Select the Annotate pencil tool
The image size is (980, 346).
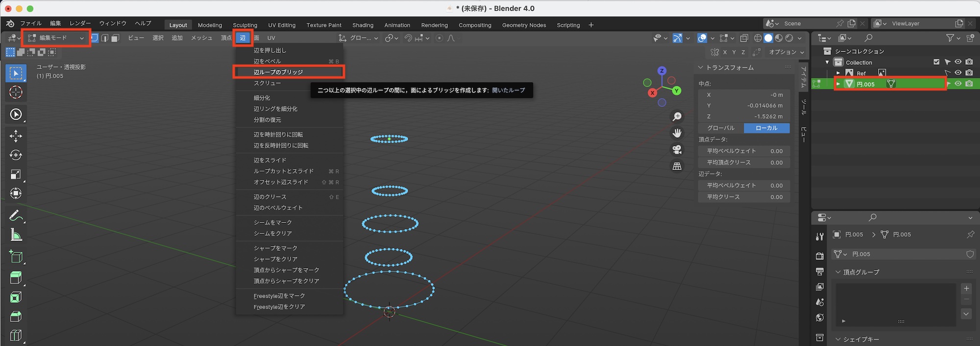tap(16, 215)
